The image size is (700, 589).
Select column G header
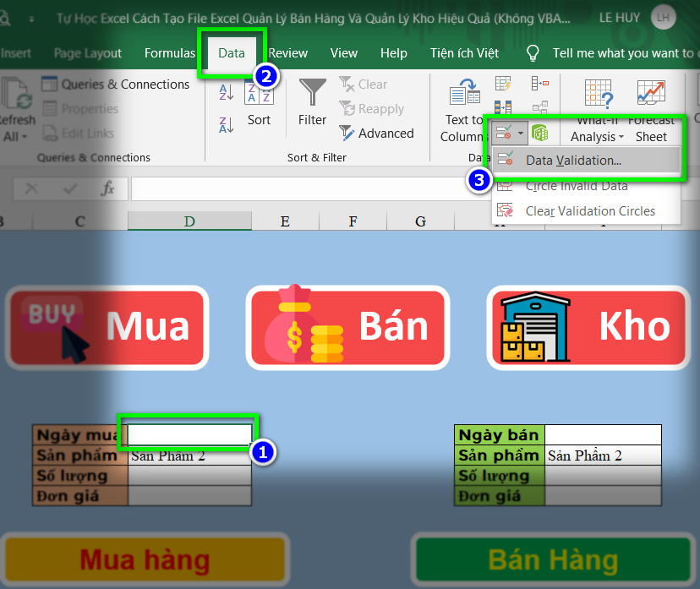point(420,221)
